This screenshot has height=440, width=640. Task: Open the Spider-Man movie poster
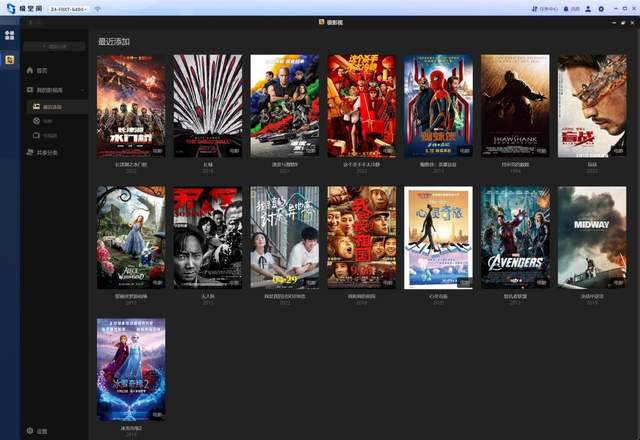tap(438, 106)
